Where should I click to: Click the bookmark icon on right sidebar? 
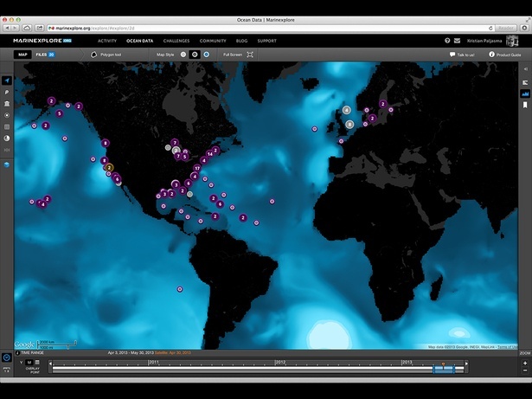pos(524,105)
